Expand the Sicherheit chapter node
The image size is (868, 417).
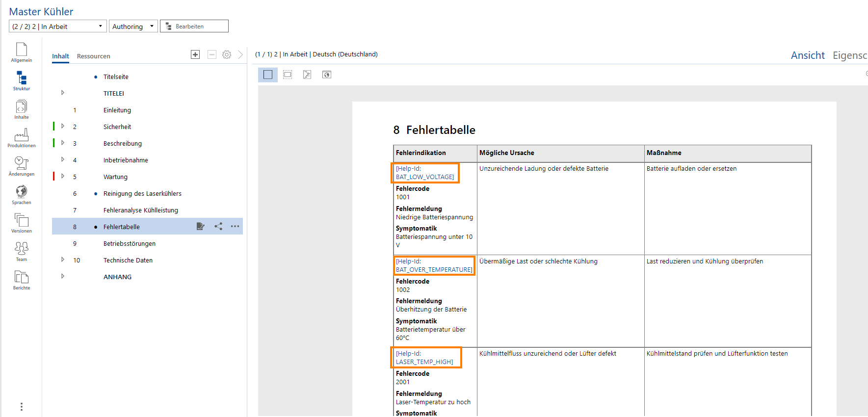click(63, 126)
